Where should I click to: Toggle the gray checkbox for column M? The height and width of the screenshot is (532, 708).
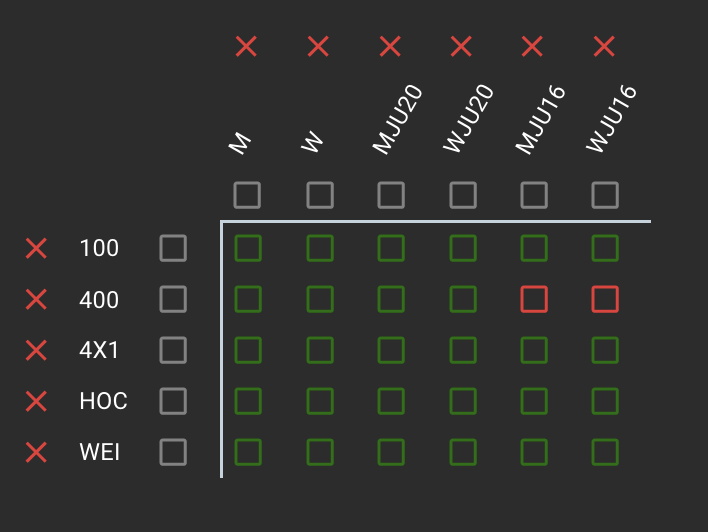tap(247, 194)
